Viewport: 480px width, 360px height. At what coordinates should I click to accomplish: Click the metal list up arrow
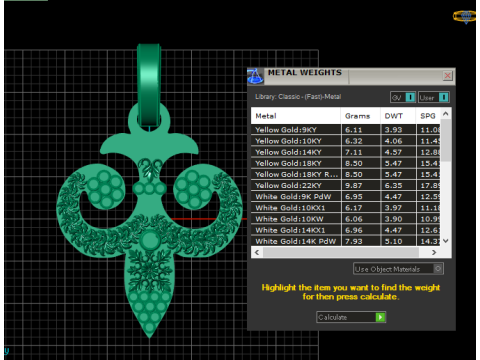(446, 114)
